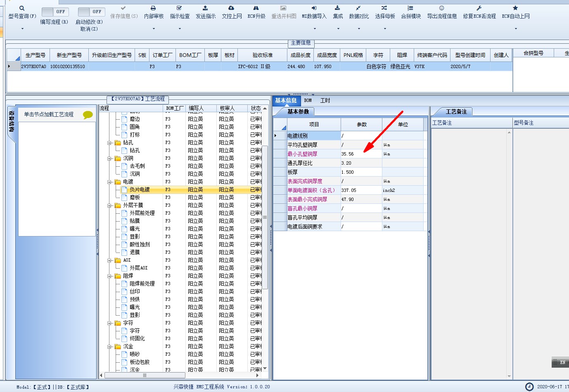Select the 阻焊前处理 tree node
The image size is (569, 392).
click(x=142, y=284)
